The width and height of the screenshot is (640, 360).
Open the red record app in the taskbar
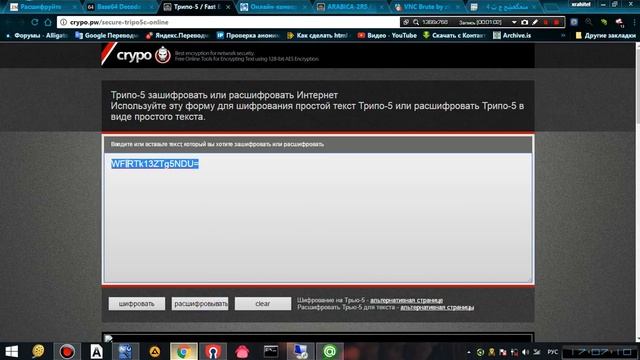pyautogui.click(x=67, y=351)
